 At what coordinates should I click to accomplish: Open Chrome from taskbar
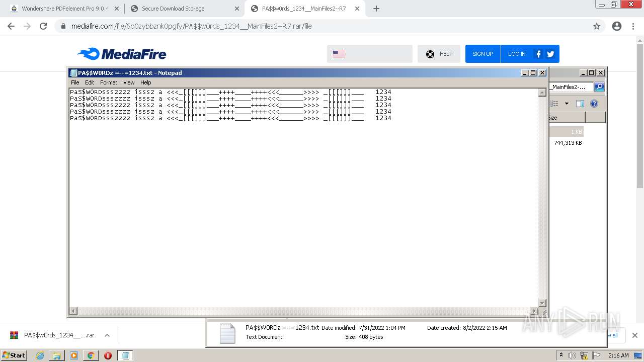(x=91, y=355)
